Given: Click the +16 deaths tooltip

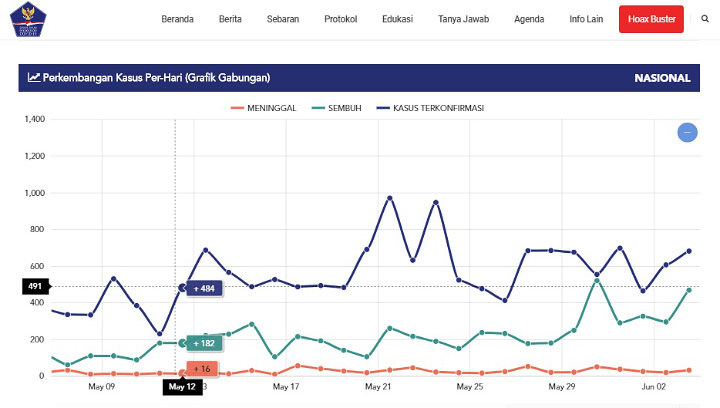Looking at the screenshot, I should (x=202, y=369).
